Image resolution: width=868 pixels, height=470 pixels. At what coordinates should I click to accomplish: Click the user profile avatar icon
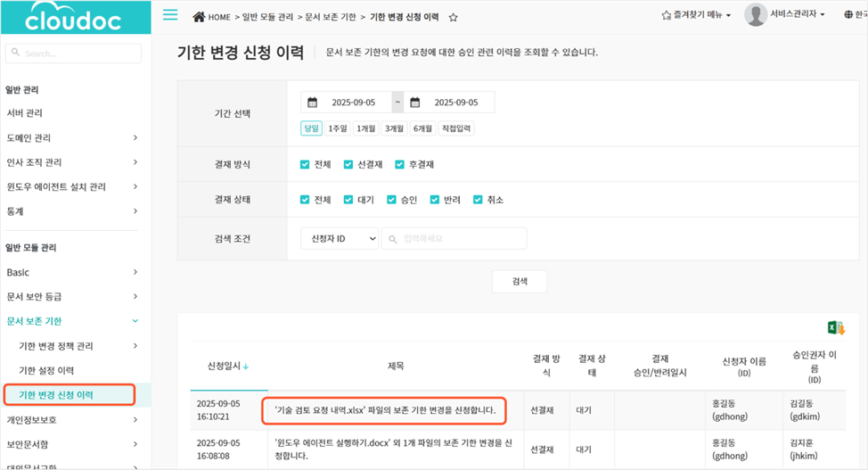756,15
